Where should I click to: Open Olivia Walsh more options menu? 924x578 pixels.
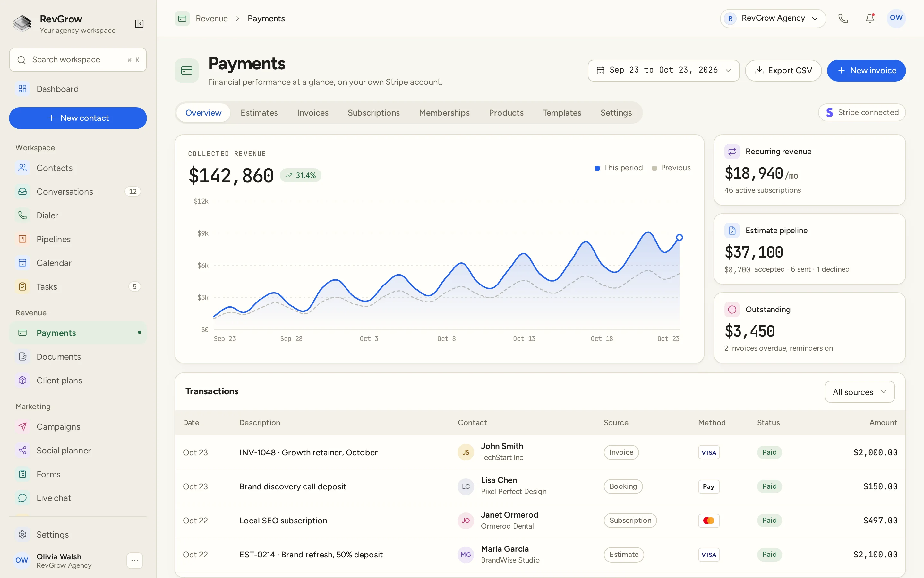point(134,560)
